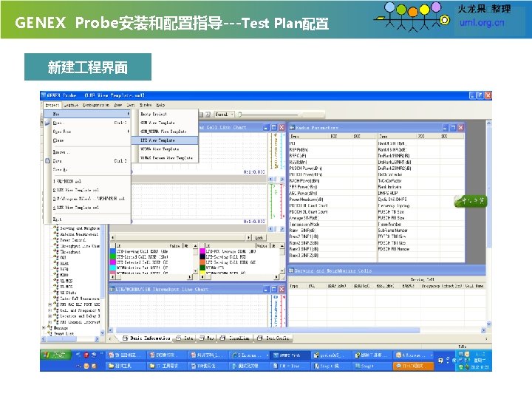Click the MIMO tree node icon

point(56,274)
